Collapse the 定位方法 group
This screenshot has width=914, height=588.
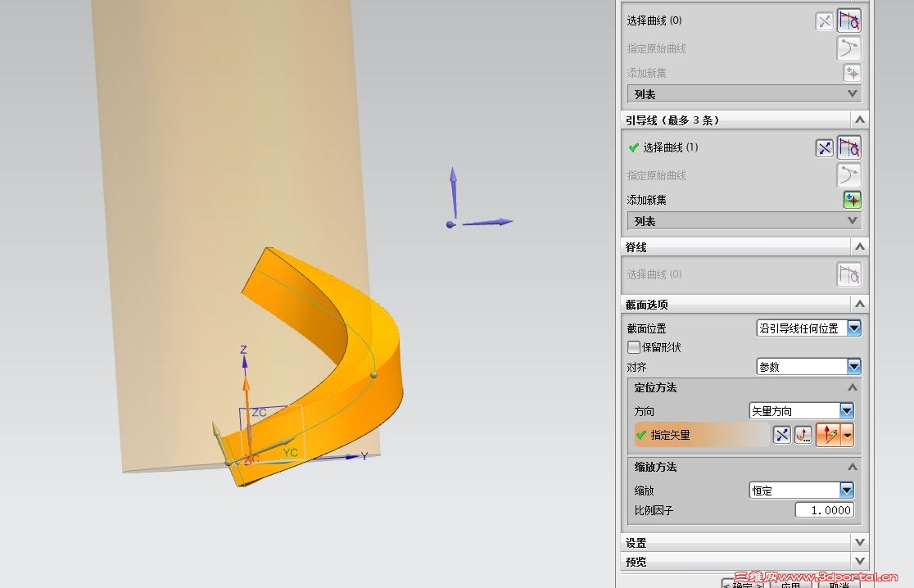point(853,387)
